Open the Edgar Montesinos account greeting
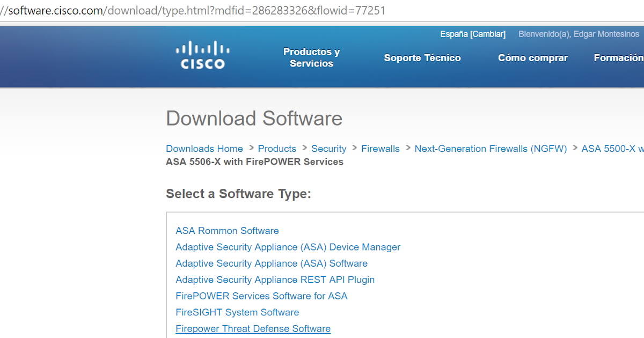Viewport: 644px width, 338px height. (579, 34)
